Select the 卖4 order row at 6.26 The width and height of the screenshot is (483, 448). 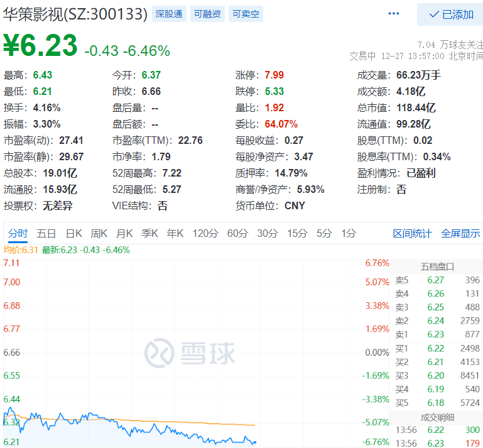(437, 293)
